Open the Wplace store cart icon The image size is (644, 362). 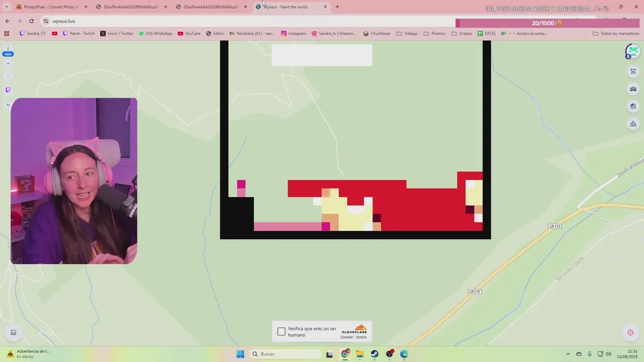click(x=633, y=72)
